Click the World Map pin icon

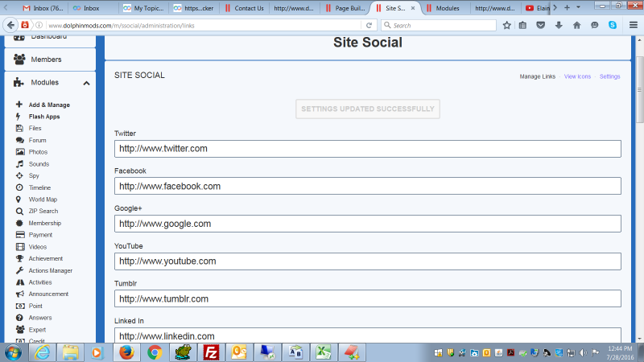[19, 199]
